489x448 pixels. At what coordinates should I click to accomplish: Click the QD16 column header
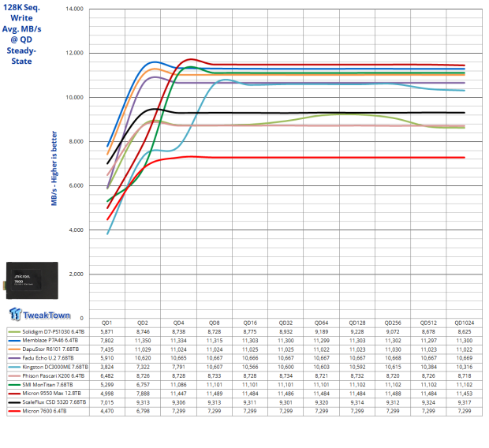250,323
